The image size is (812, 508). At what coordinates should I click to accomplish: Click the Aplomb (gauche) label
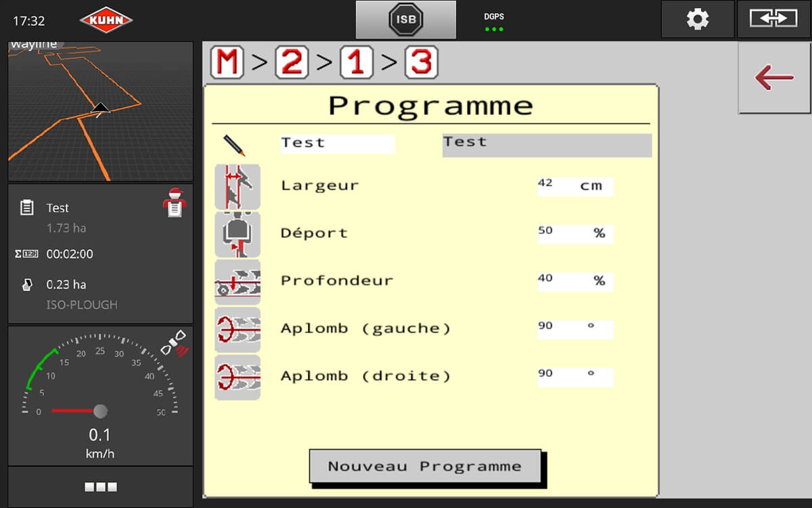pyautogui.click(x=365, y=329)
